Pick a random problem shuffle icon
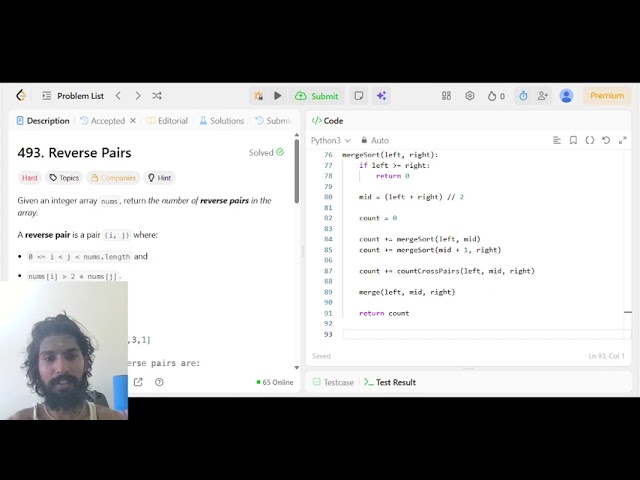 click(157, 96)
